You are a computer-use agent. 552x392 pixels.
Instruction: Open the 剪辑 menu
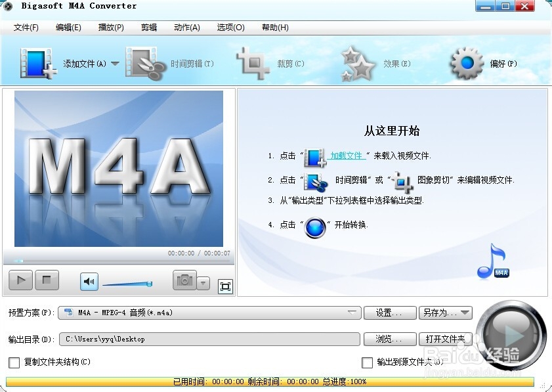tap(149, 28)
